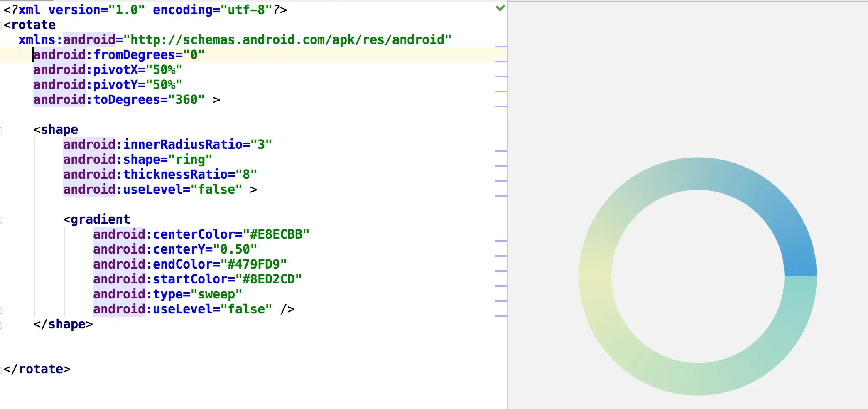This screenshot has height=409, width=868.
Task: Click the topmost purple stripe mark in the editor margin
Action: 501,47
